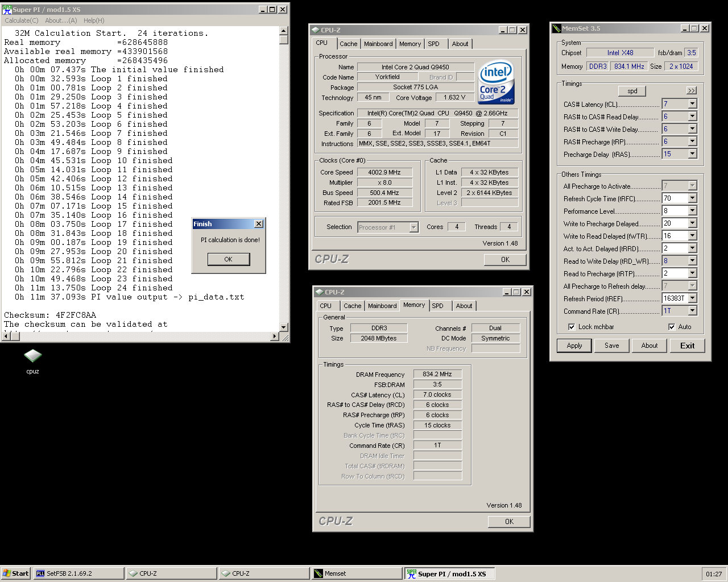The width and height of the screenshot is (728, 582).
Task: Click OK in top CPU-Z window
Action: (x=506, y=260)
